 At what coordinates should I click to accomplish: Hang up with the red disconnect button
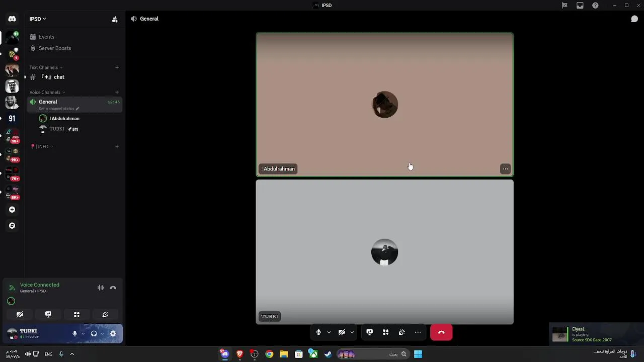click(441, 332)
